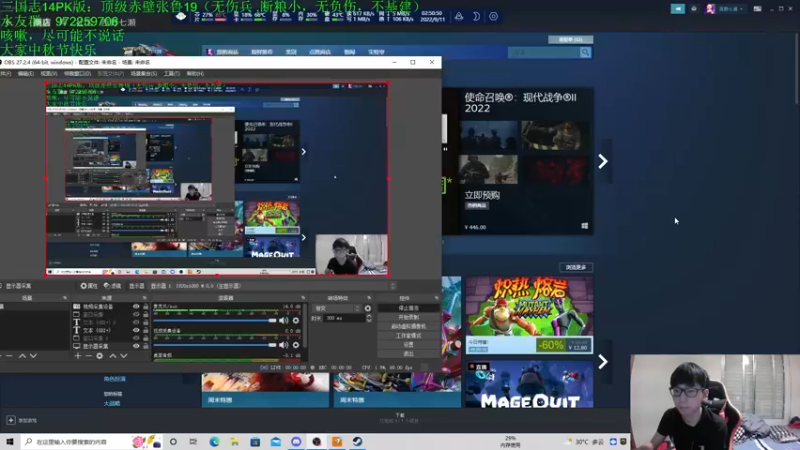The height and width of the screenshot is (450, 800).
Task: Toggle lock on 文本 (GDI+) source
Action: 145,330
